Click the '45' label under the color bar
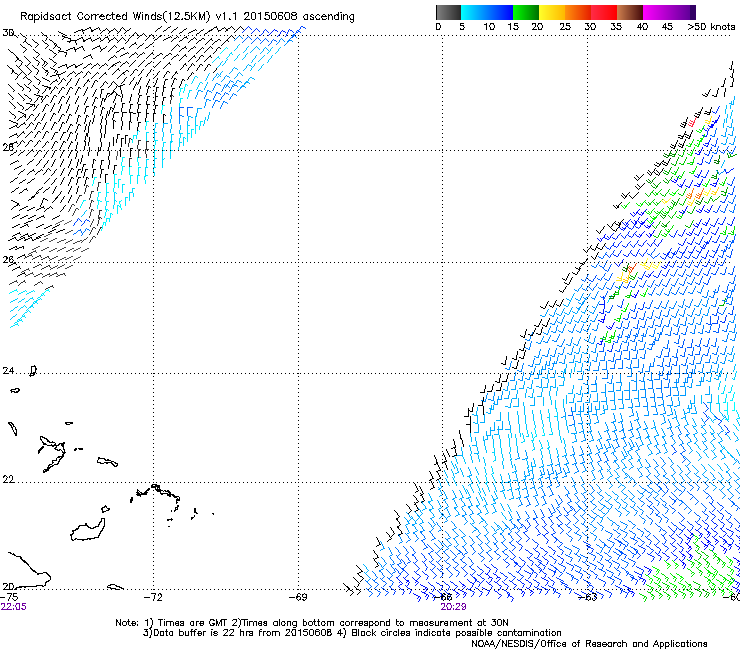Viewport: 740px width, 650px height. (x=667, y=26)
